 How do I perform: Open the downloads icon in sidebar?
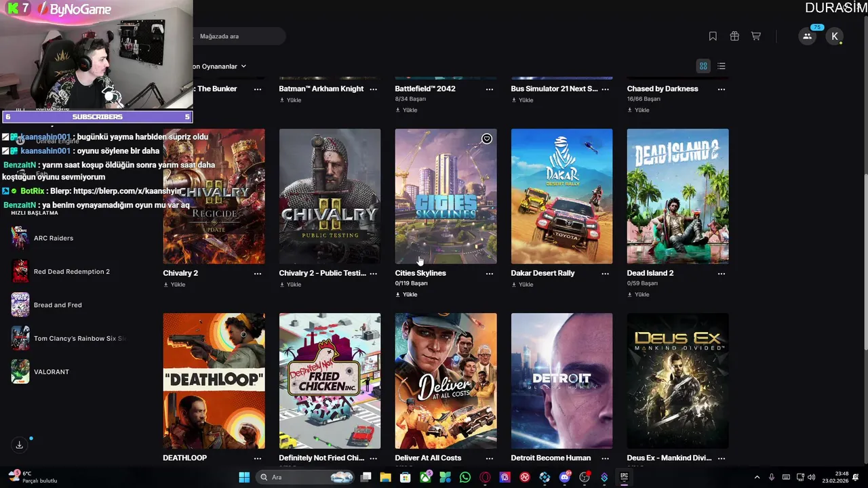coord(20,445)
